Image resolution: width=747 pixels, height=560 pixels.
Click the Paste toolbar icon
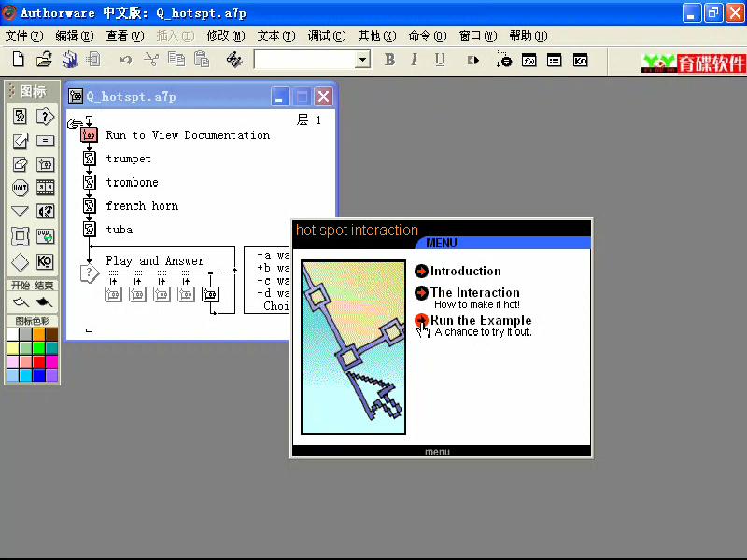[x=202, y=60]
